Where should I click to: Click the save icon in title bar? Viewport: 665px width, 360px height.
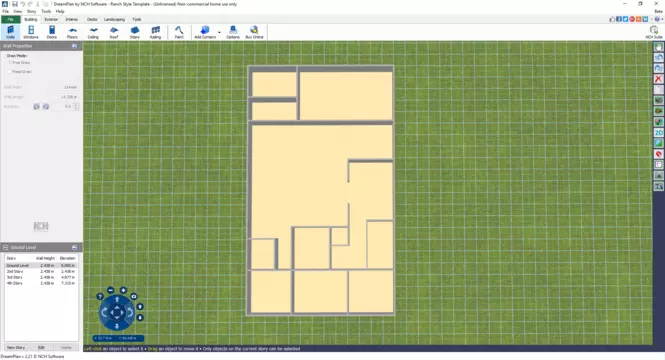coord(14,4)
